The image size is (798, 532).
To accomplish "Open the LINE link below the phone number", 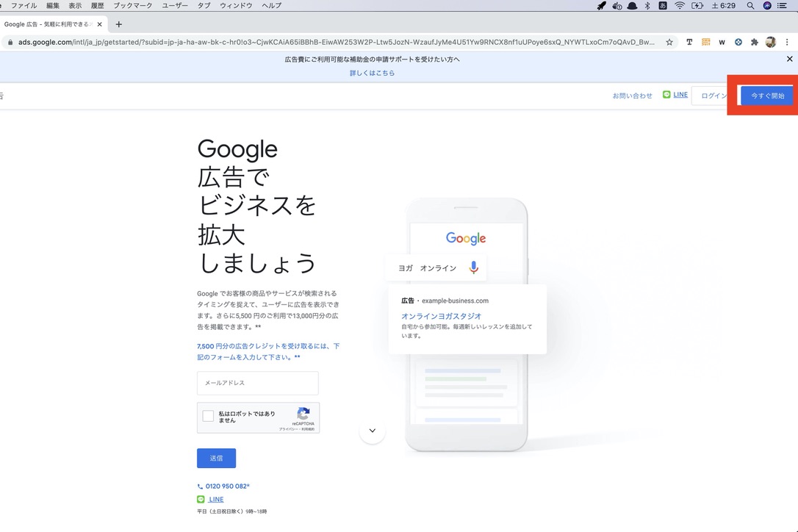I will [x=216, y=500].
